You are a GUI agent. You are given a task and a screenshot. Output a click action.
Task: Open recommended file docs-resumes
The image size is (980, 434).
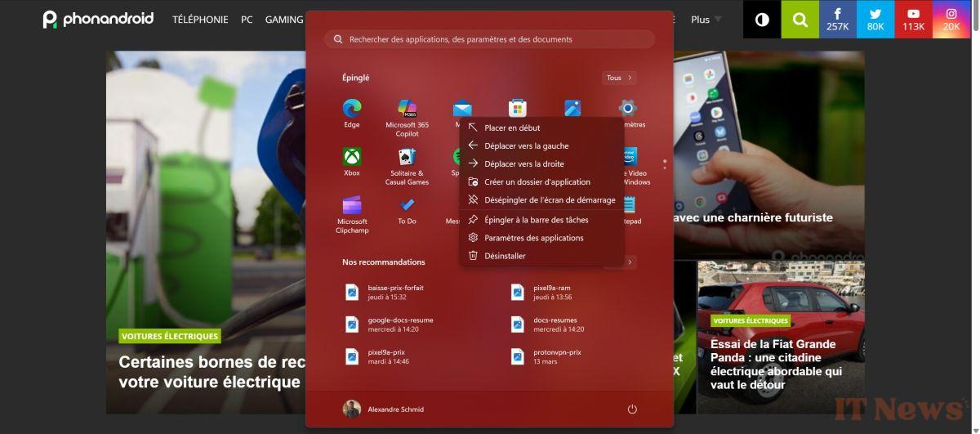pos(549,324)
